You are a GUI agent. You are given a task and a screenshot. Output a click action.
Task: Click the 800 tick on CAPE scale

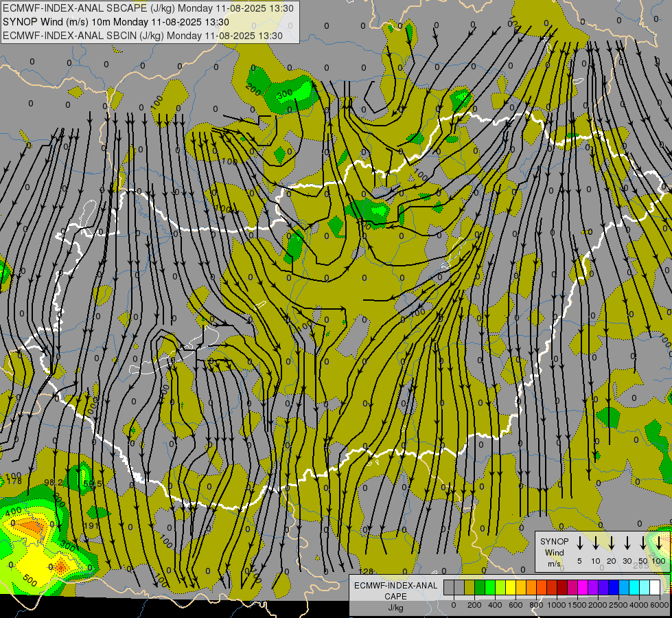pos(536,605)
